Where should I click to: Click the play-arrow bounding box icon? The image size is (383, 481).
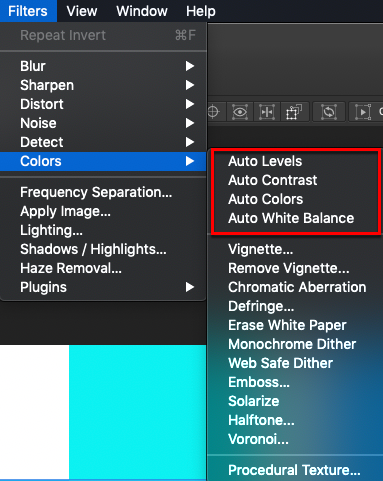click(363, 112)
